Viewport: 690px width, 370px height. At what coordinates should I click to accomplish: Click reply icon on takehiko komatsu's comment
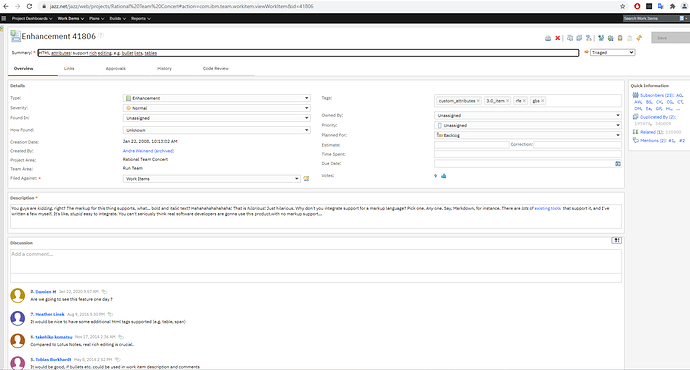[121, 337]
